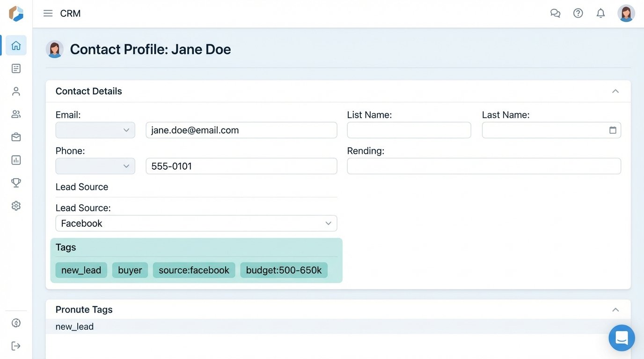Click the chat bubbles icon in header
The height and width of the screenshot is (359, 644).
(555, 13)
